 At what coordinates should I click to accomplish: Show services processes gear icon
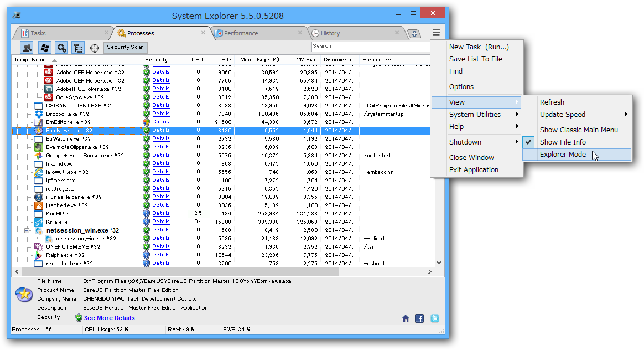[x=61, y=48]
